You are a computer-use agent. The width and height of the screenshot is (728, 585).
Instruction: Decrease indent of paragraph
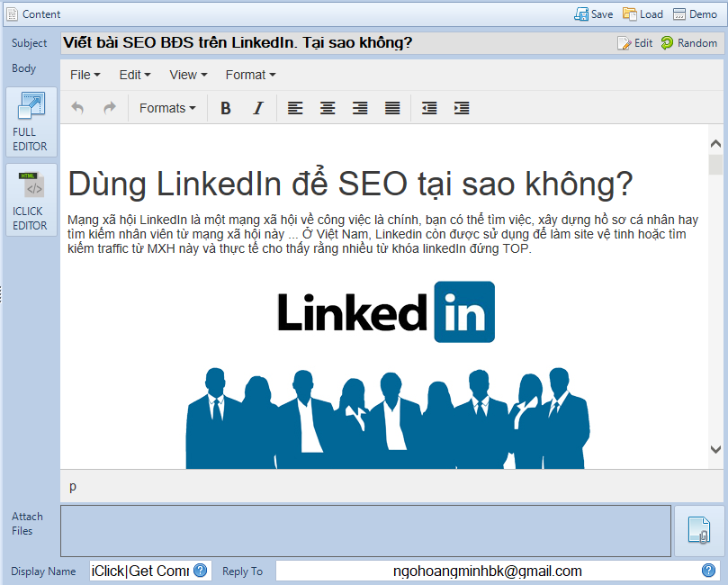[x=429, y=108]
